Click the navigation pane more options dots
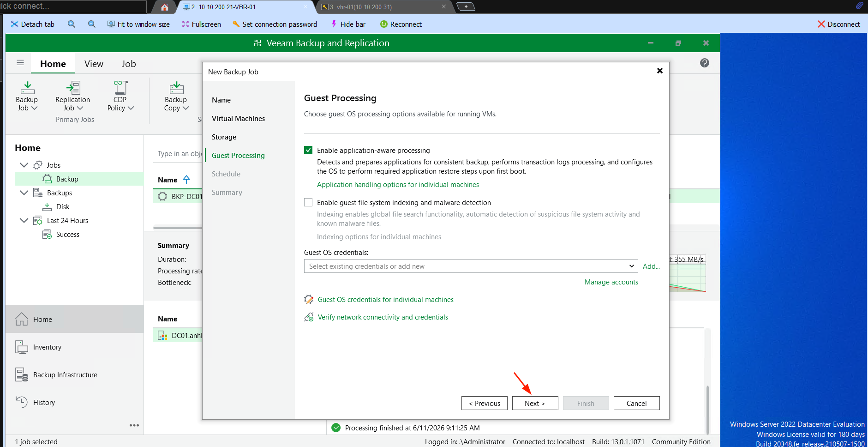This screenshot has height=447, width=868. pos(134,425)
